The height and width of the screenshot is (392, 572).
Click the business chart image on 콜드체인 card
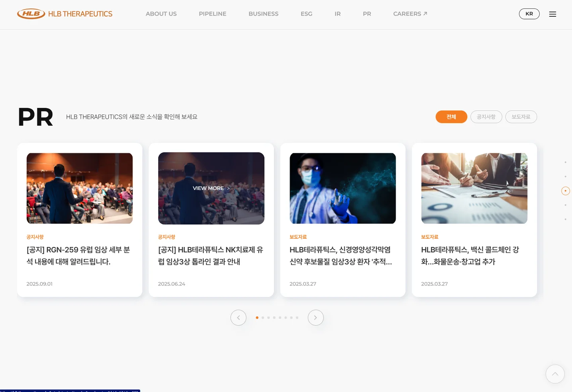coord(474,188)
